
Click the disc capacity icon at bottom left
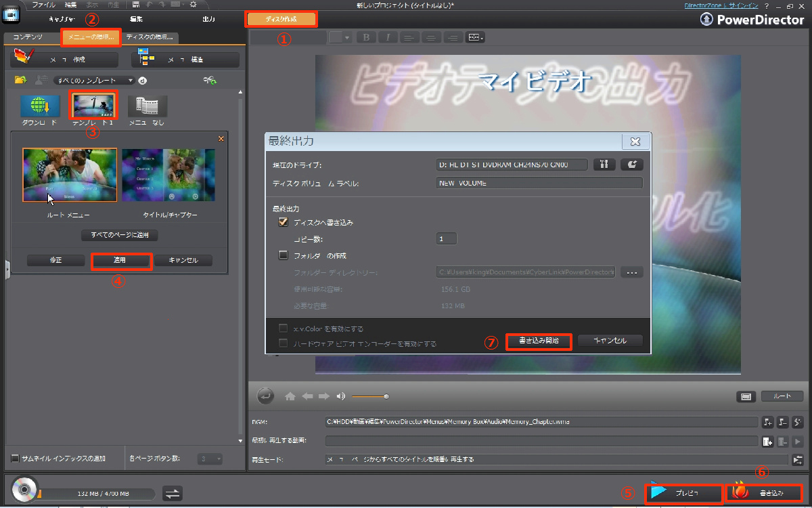point(24,490)
